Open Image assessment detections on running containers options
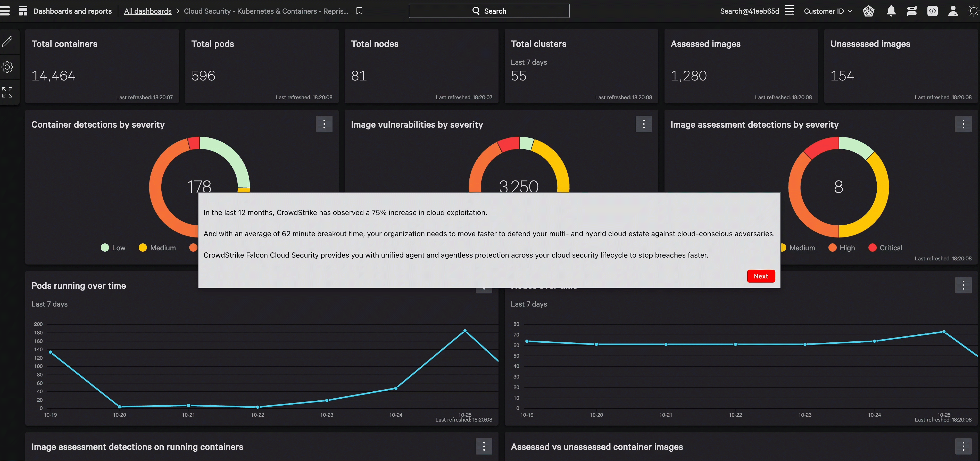The width and height of the screenshot is (980, 461). 484,446
